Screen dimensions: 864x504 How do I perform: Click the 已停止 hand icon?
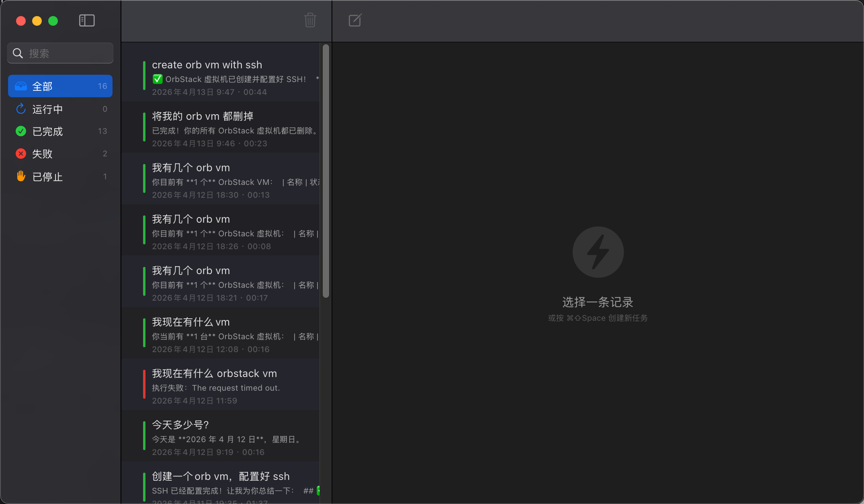[21, 176]
